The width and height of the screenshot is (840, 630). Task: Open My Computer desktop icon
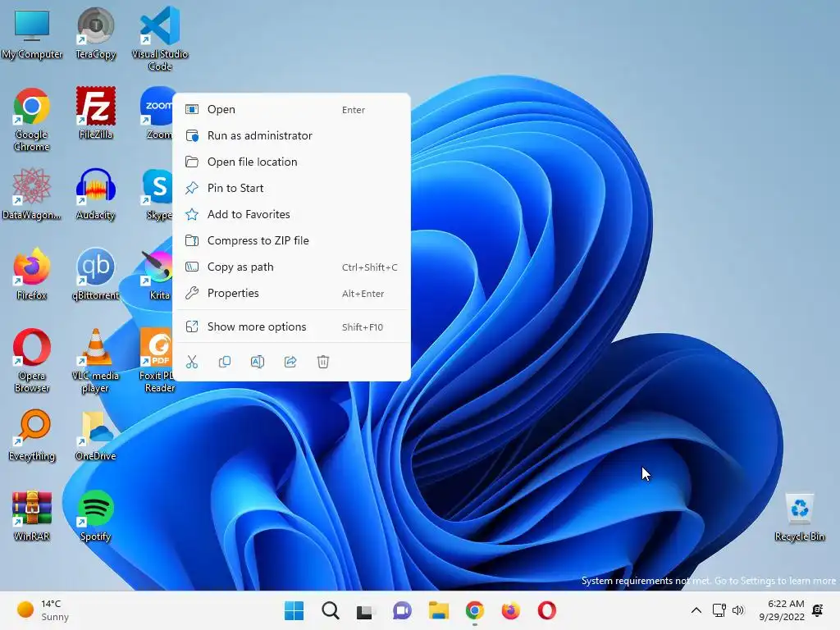point(32,34)
